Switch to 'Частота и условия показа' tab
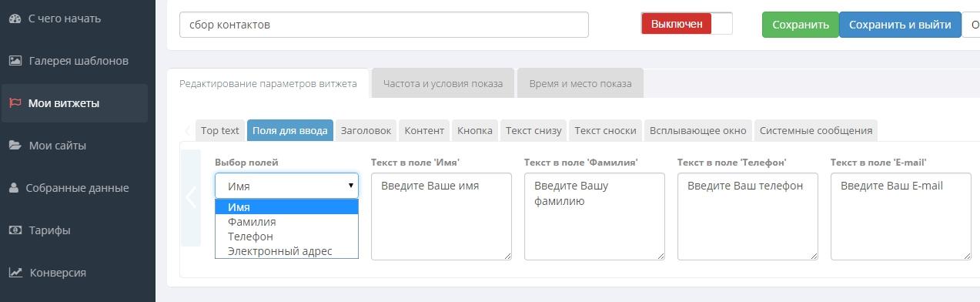This screenshot has width=980, height=302. coord(443,83)
